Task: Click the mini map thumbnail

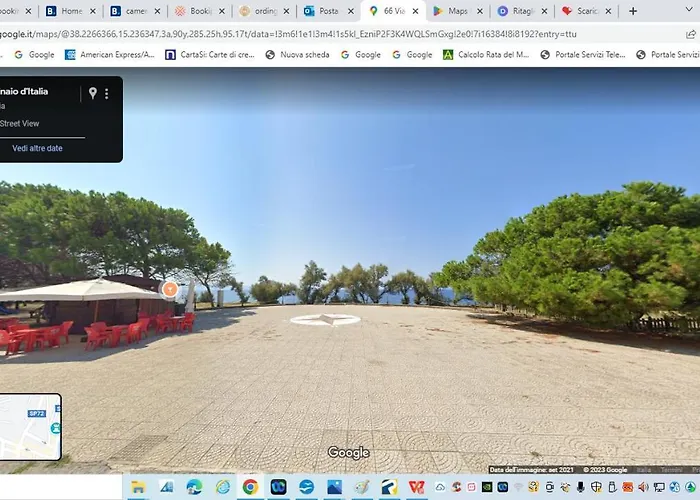Action: [30, 427]
